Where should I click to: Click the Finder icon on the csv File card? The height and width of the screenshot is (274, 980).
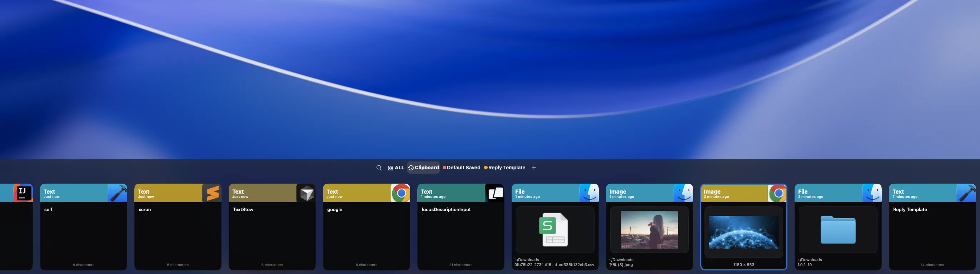[589, 193]
